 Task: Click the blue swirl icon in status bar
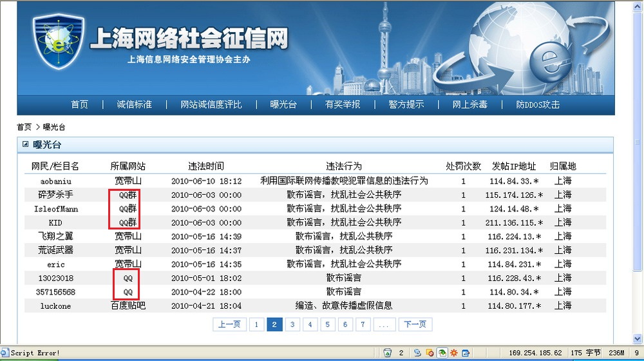tap(418, 353)
